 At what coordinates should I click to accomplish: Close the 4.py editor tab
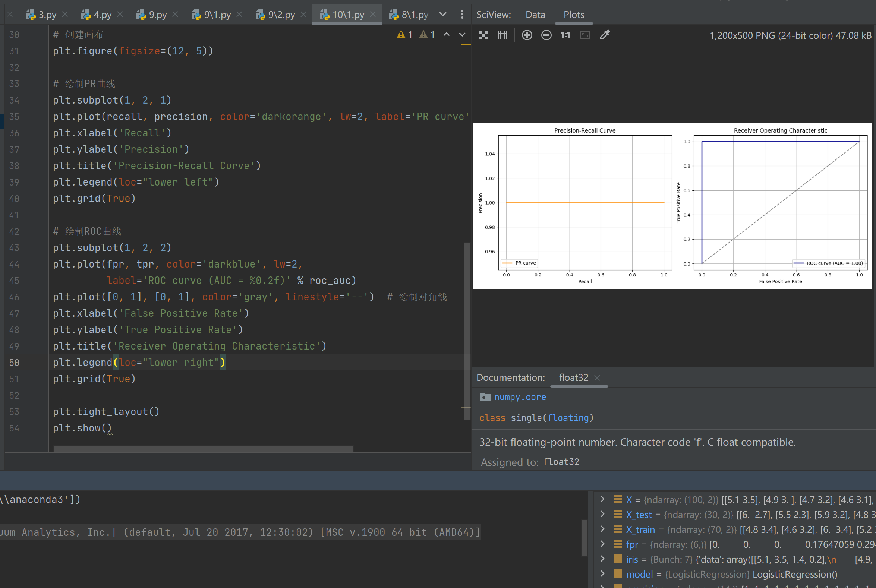120,14
